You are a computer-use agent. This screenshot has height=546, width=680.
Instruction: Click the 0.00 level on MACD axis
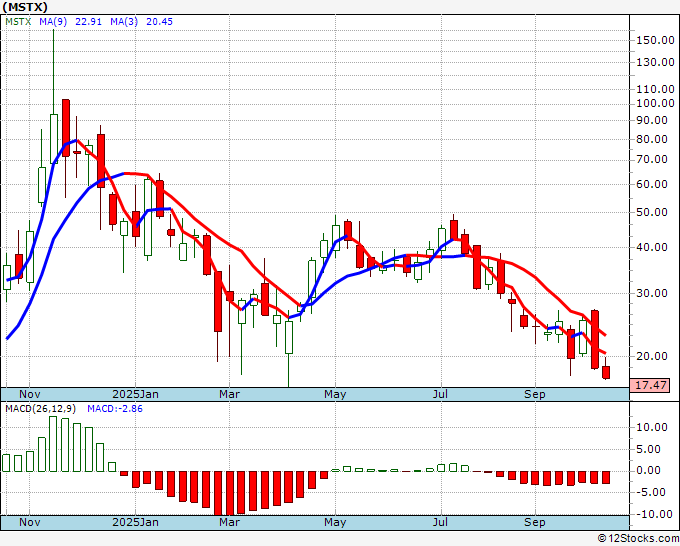(650, 470)
